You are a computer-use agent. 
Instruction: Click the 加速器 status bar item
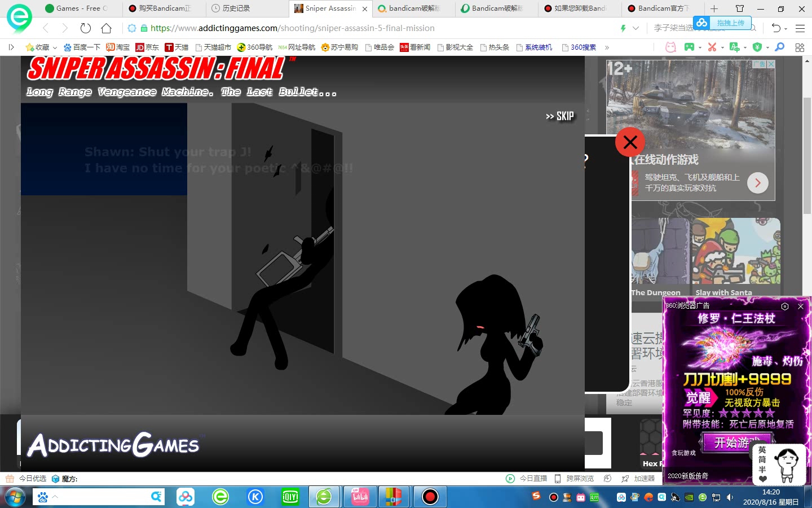(638, 479)
